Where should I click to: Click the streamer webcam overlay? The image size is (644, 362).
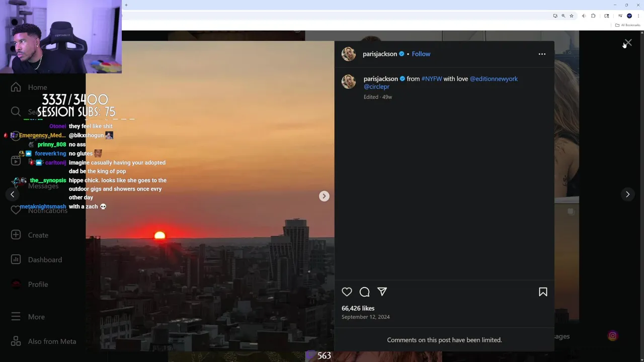(x=60, y=37)
